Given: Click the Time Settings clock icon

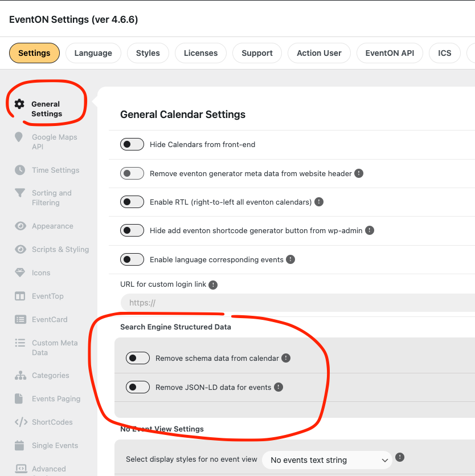Looking at the screenshot, I should click(20, 170).
